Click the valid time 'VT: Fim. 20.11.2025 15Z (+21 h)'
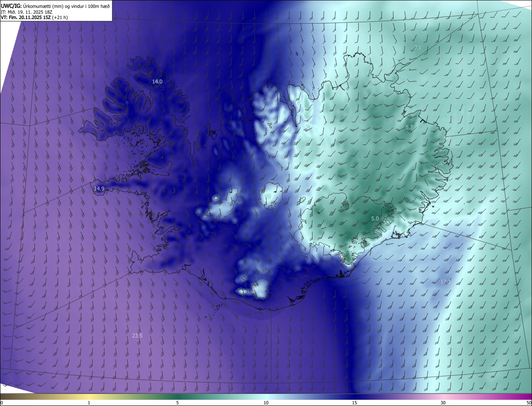 [34, 17]
